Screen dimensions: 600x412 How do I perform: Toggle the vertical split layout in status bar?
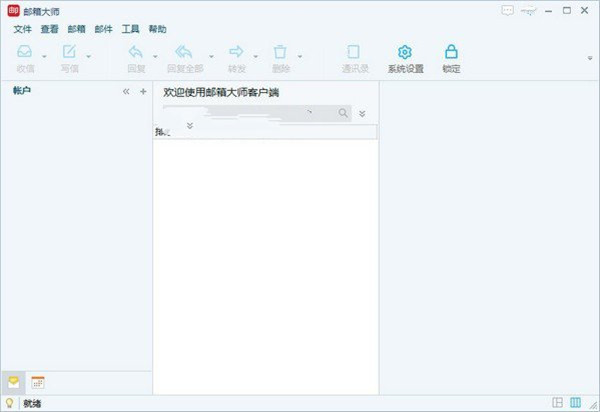[x=575, y=402]
